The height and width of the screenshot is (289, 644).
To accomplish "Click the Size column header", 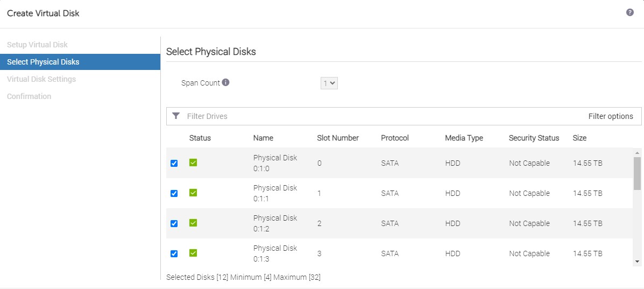I will click(579, 138).
